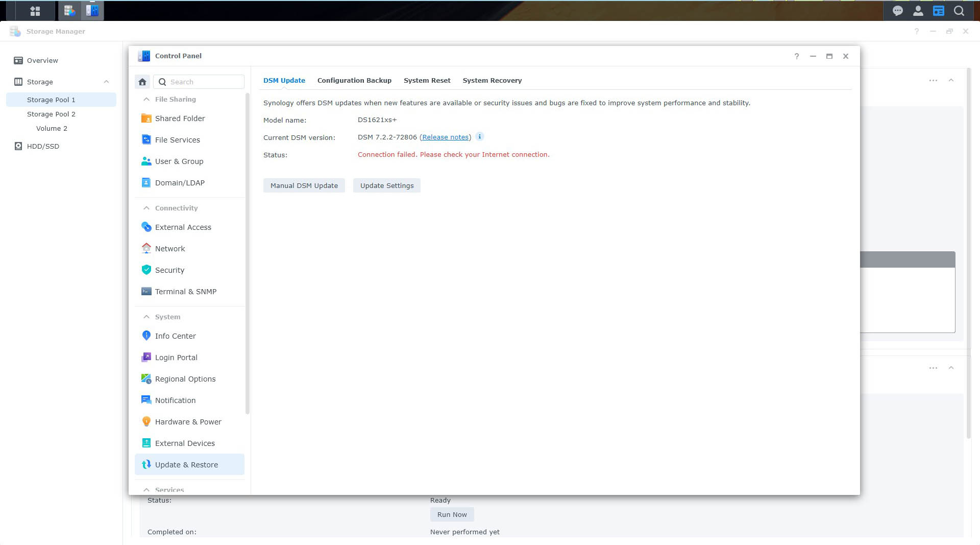Screen dimensions: 980x545
Task: Click the DSM version info icon
Action: point(479,137)
